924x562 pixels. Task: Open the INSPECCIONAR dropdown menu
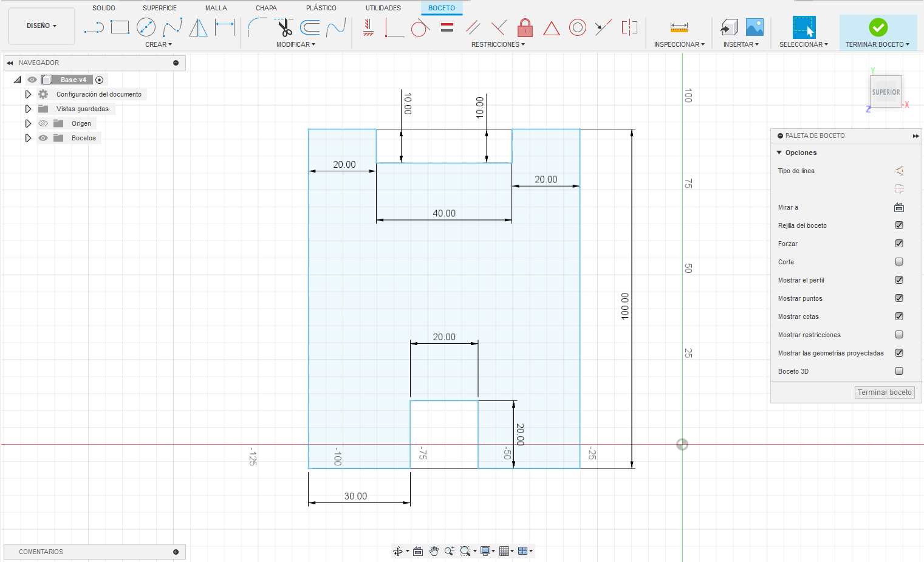(679, 44)
